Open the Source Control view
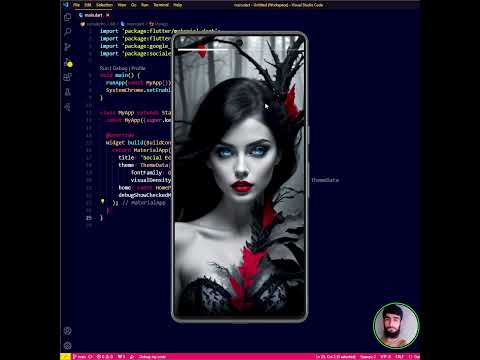Viewport: 480px width, 360px height. pos(67,47)
